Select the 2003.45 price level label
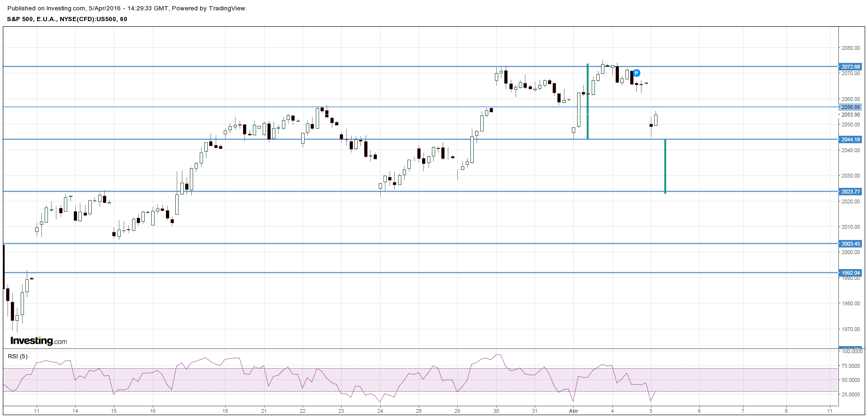This screenshot has height=417, width=868. [851, 244]
